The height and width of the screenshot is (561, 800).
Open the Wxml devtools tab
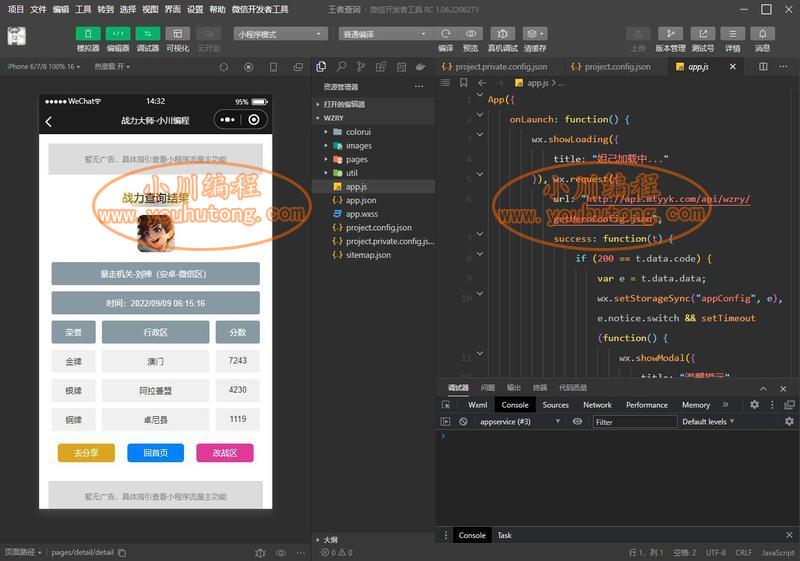point(478,405)
